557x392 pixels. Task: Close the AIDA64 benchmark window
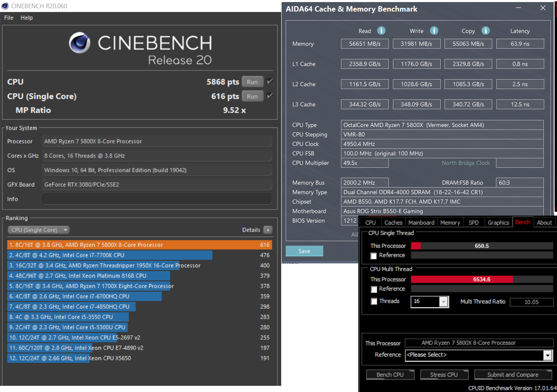coord(543,8)
